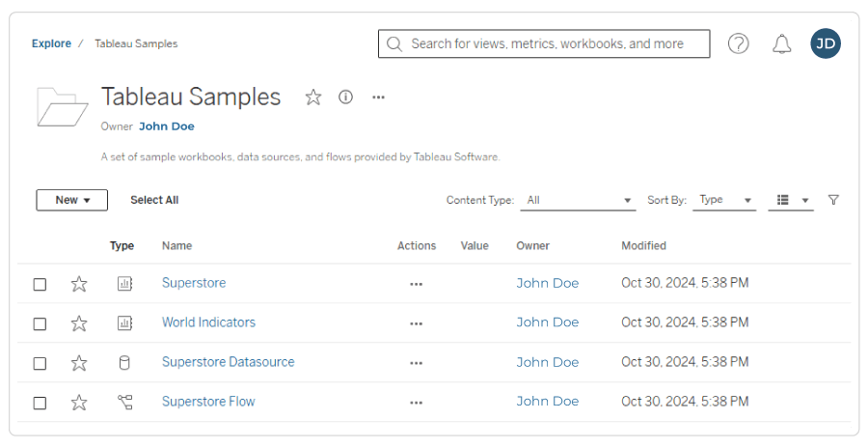This screenshot has width=868, height=448.
Task: Open the New dropdown button
Action: [x=72, y=200]
